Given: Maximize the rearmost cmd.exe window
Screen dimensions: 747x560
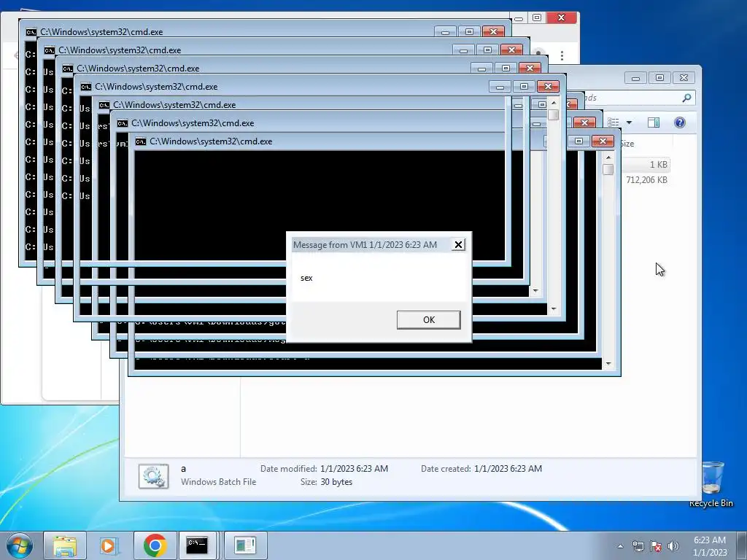Looking at the screenshot, I should (x=469, y=32).
